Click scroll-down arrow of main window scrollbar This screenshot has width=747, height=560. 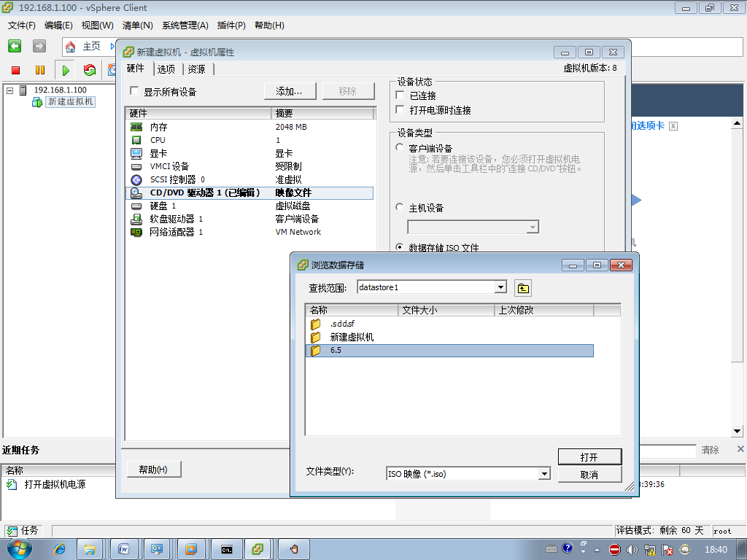coord(737,431)
